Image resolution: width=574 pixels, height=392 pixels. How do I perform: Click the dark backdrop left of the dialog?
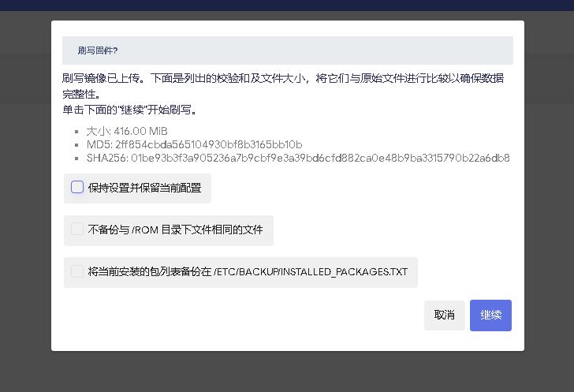(25, 197)
